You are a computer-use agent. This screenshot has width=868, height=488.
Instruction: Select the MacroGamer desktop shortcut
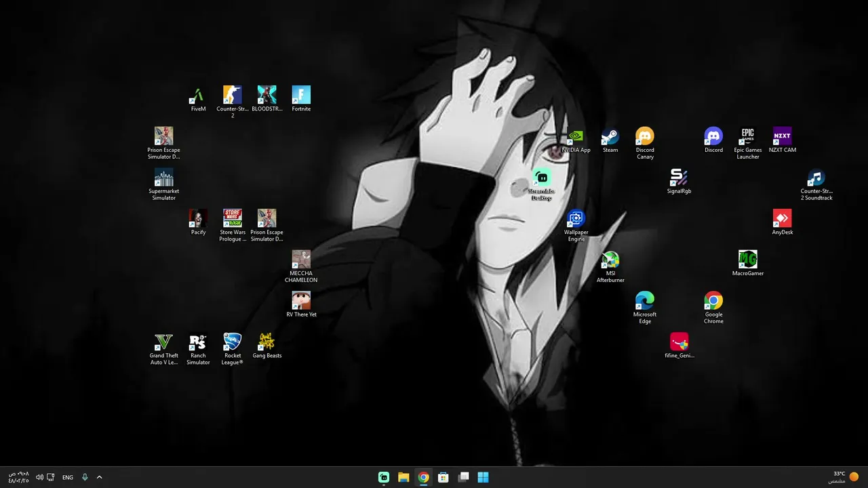coord(748,263)
